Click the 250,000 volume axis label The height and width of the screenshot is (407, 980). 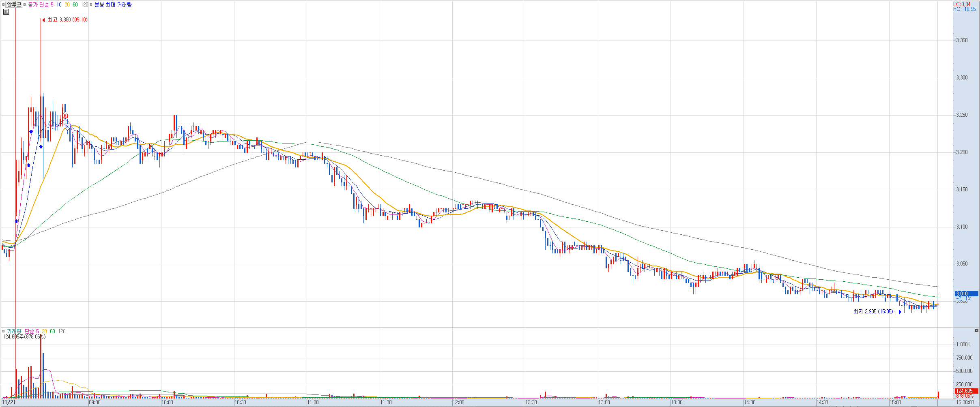coord(964,385)
